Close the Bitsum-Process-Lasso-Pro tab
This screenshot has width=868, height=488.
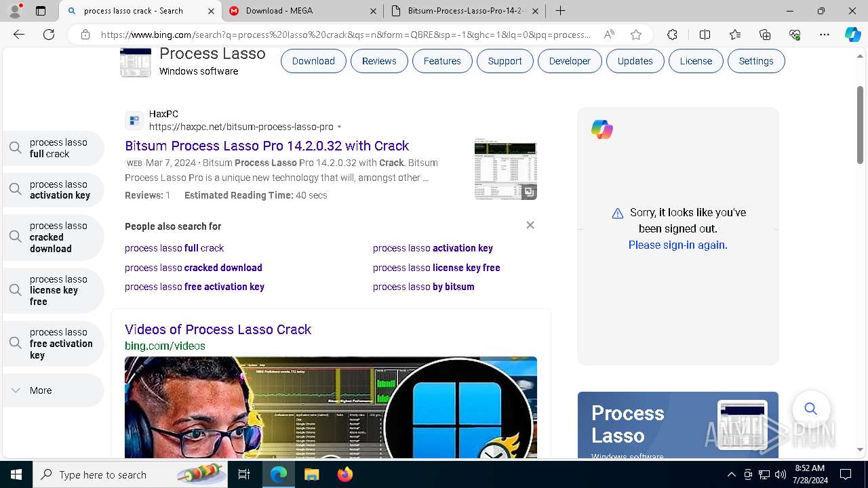pyautogui.click(x=536, y=11)
